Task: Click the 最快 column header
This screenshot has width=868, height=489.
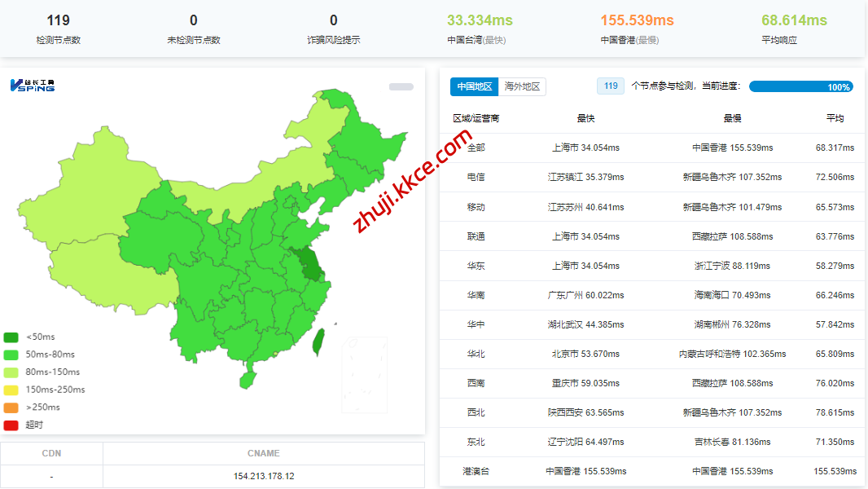Action: pyautogui.click(x=585, y=118)
